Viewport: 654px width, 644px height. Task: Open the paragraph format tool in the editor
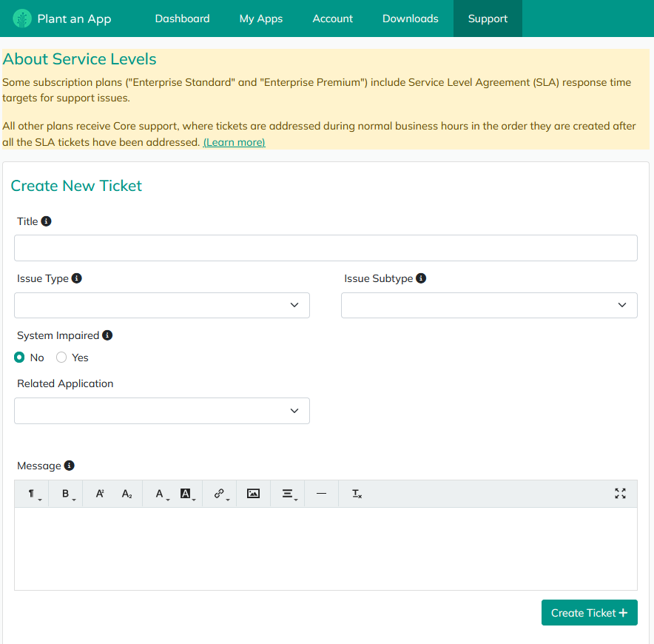point(33,494)
